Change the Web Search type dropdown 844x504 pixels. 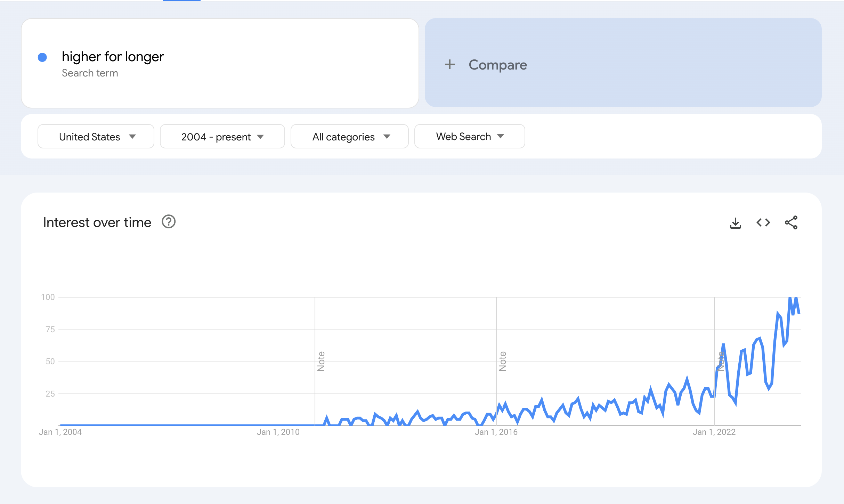pyautogui.click(x=469, y=137)
